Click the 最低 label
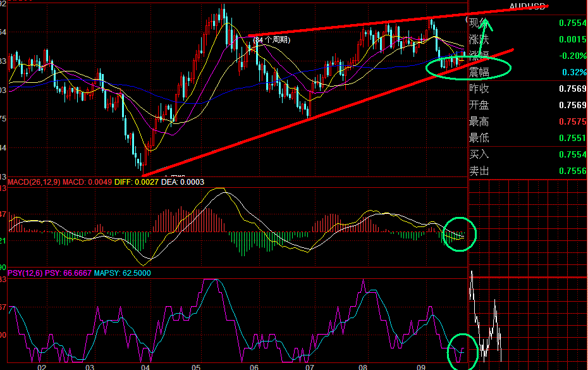588x370 pixels. tap(479, 138)
